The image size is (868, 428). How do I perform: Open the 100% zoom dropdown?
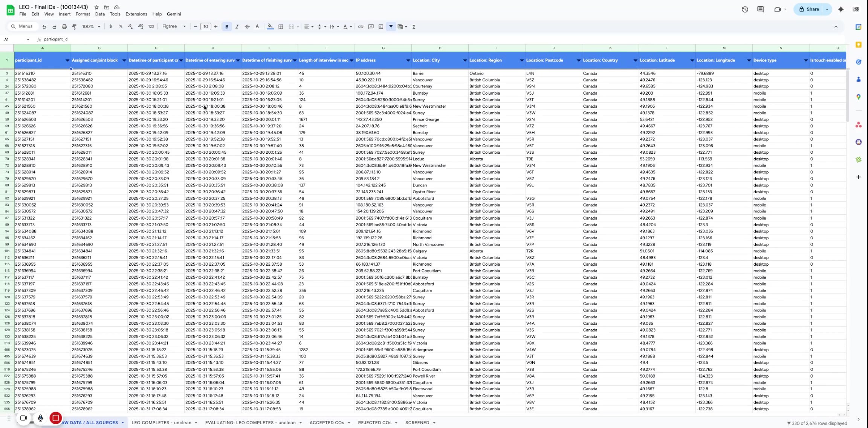click(91, 27)
